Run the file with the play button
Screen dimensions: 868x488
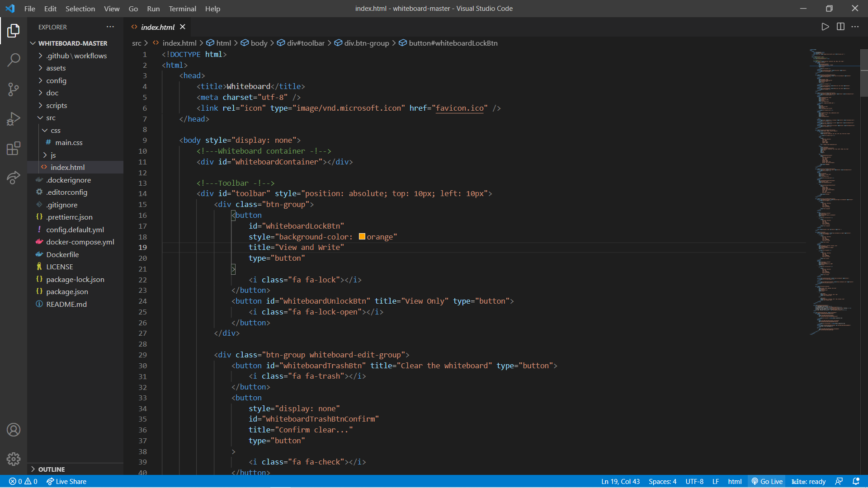(x=825, y=27)
